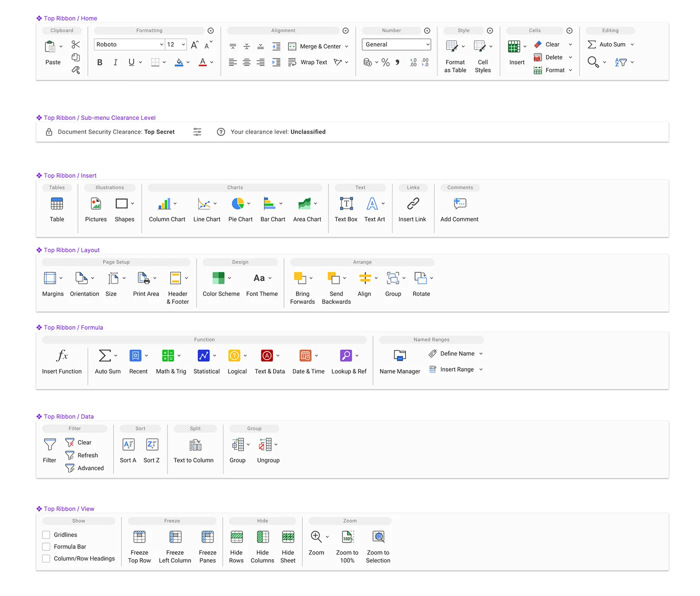Expand the Merge & Center dropdown arrow
The width and height of the screenshot is (700, 596).
pyautogui.click(x=346, y=46)
